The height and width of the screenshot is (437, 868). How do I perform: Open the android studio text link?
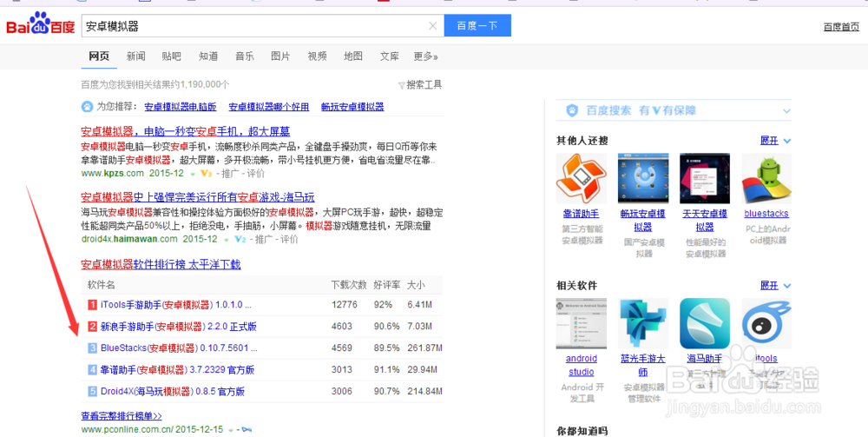[x=582, y=366]
